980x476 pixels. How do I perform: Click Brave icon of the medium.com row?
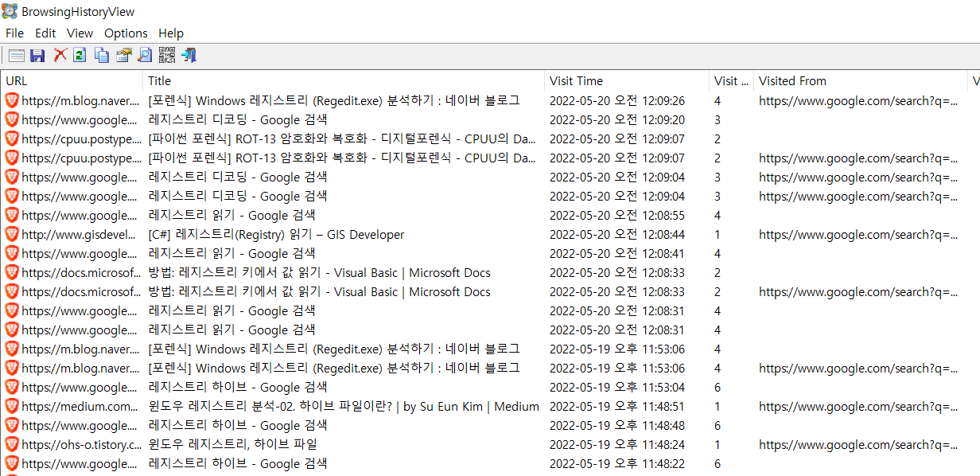12,406
